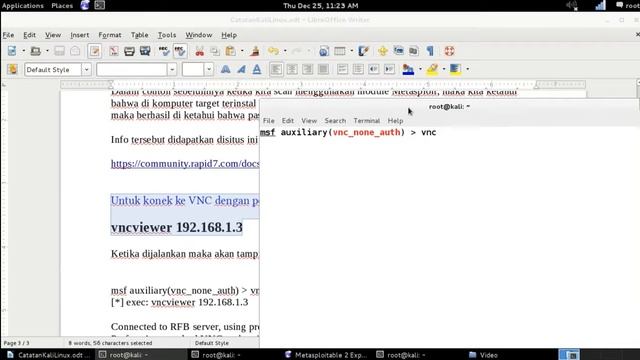Toggle the AutoSpellcheck button
The image size is (640, 360).
tap(180, 51)
